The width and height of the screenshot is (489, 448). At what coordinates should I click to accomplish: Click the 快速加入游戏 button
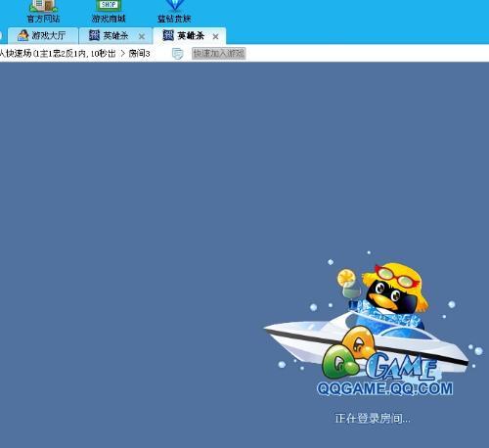219,54
